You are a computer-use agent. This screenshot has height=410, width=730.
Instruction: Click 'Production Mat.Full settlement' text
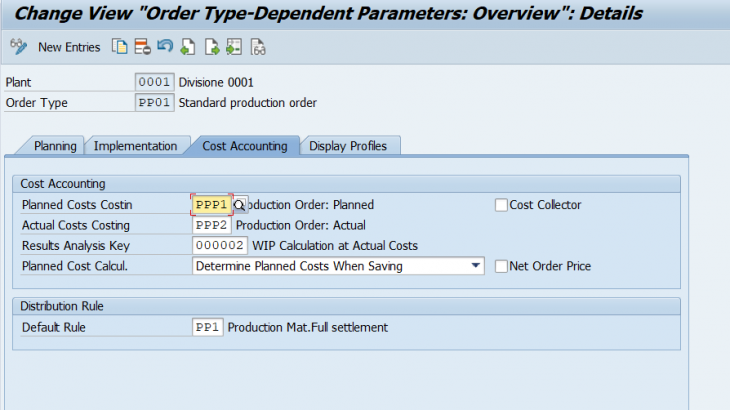click(308, 328)
